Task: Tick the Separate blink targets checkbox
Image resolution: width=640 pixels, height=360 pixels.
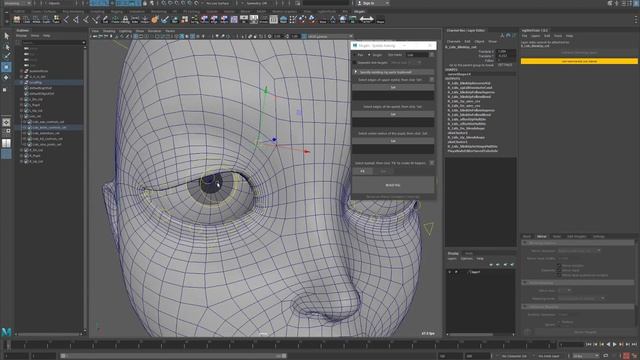Action: pyautogui.click(x=355, y=63)
